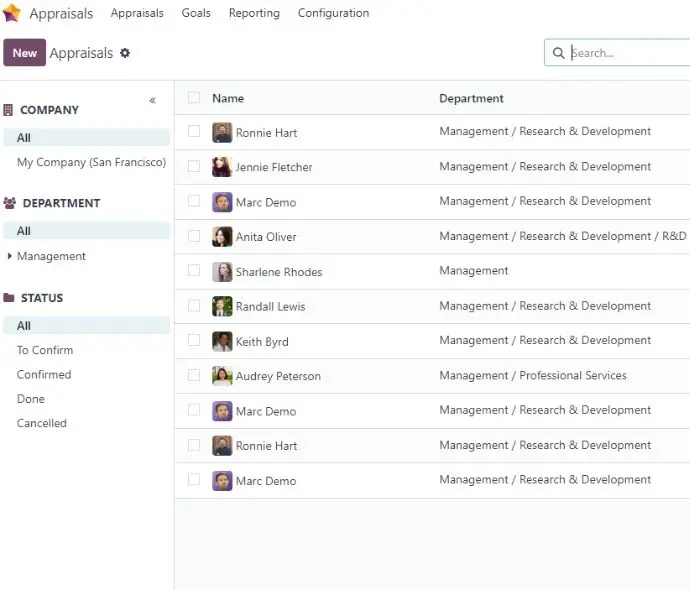Screen dimensions: 690x590
Task: Open the Configuration menu
Action: pos(333,13)
